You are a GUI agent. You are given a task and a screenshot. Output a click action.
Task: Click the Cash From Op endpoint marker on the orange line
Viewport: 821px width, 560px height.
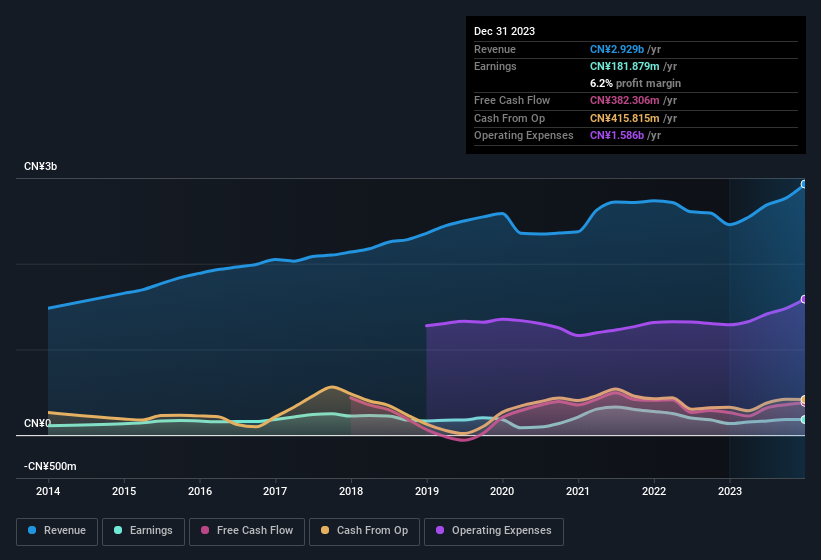point(804,400)
